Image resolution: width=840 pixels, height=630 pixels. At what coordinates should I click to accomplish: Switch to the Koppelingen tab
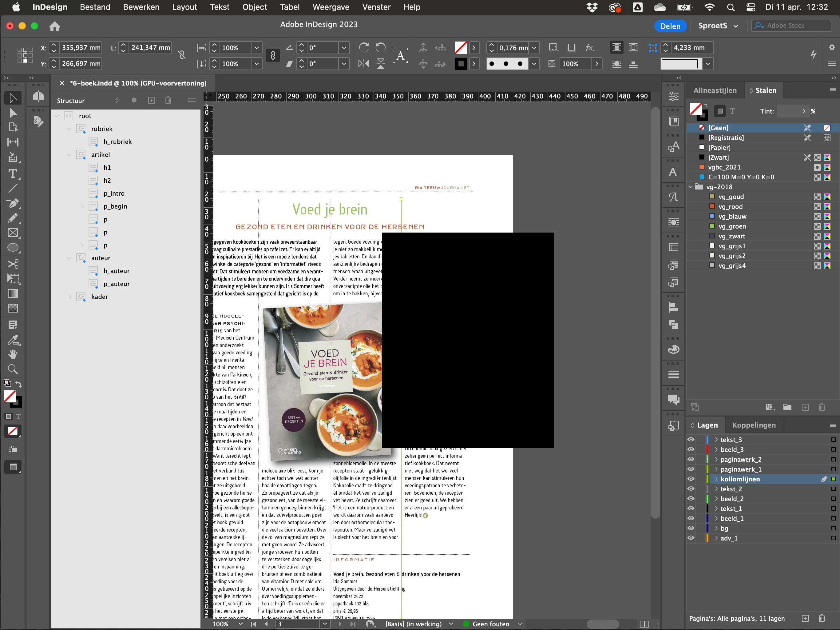[x=753, y=425]
